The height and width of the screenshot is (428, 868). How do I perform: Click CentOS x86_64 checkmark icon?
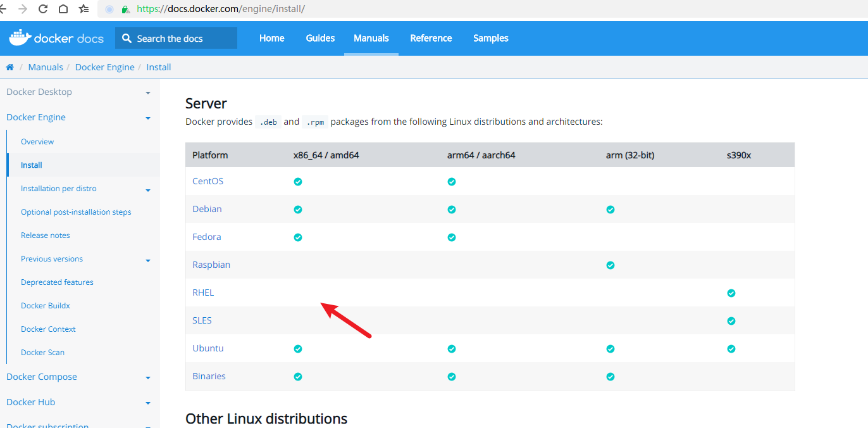click(x=298, y=182)
